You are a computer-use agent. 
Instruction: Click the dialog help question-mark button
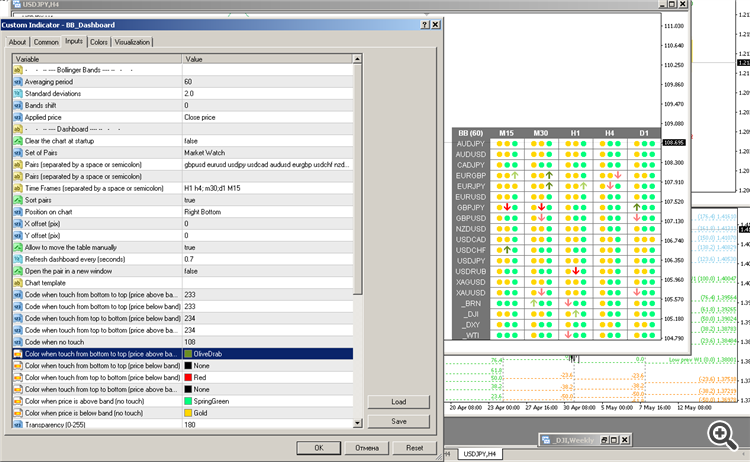(425, 24)
